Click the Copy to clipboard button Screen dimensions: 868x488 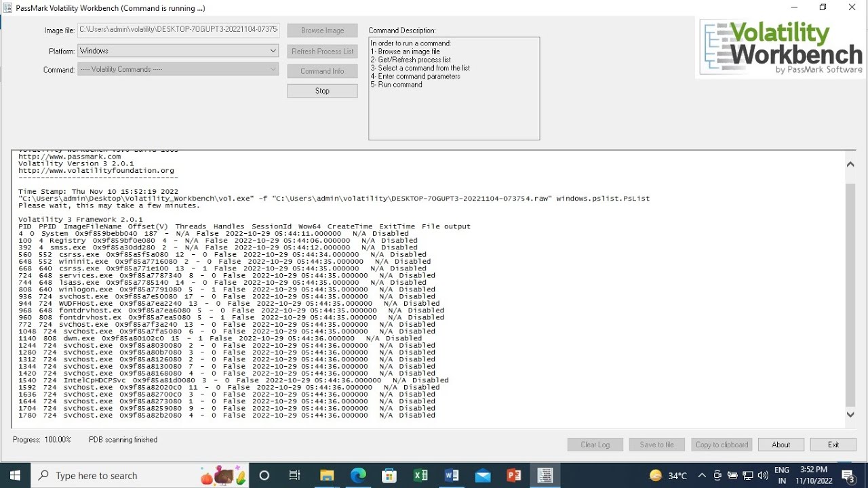click(x=722, y=445)
